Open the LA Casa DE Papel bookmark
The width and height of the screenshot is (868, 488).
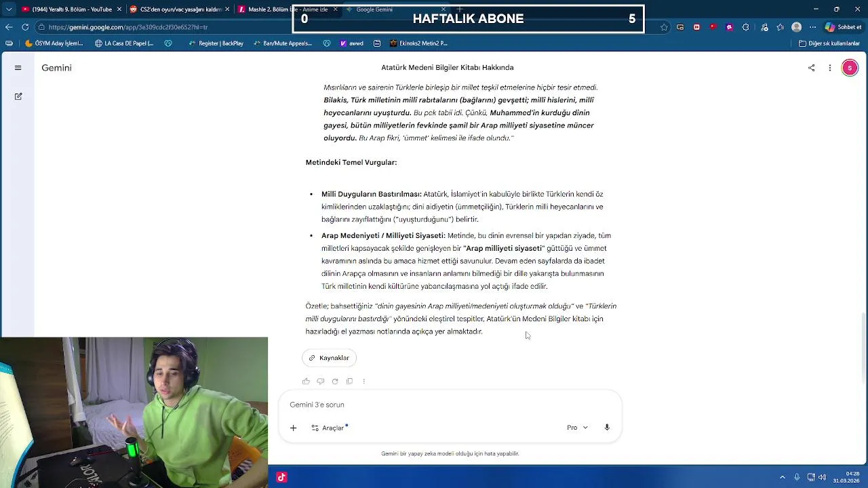pos(124,43)
